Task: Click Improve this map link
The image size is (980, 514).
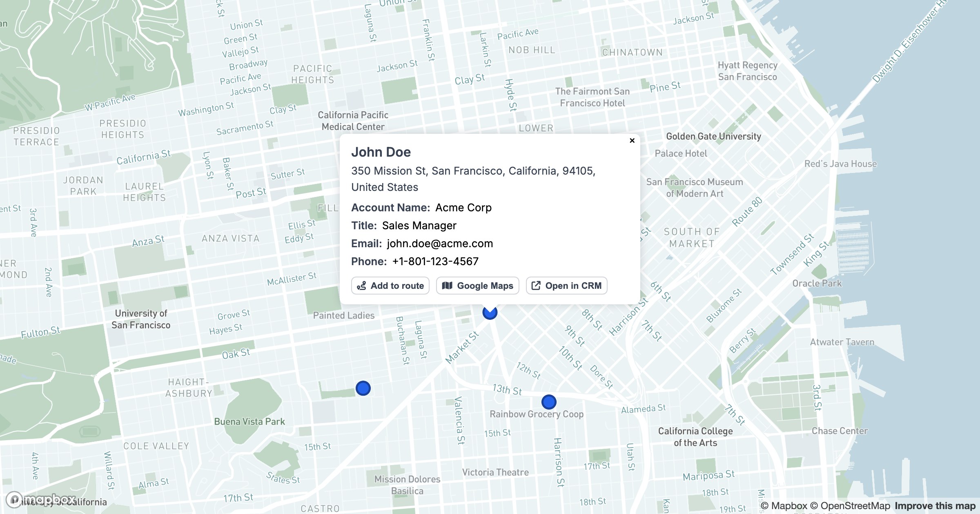Action: pyautogui.click(x=935, y=506)
